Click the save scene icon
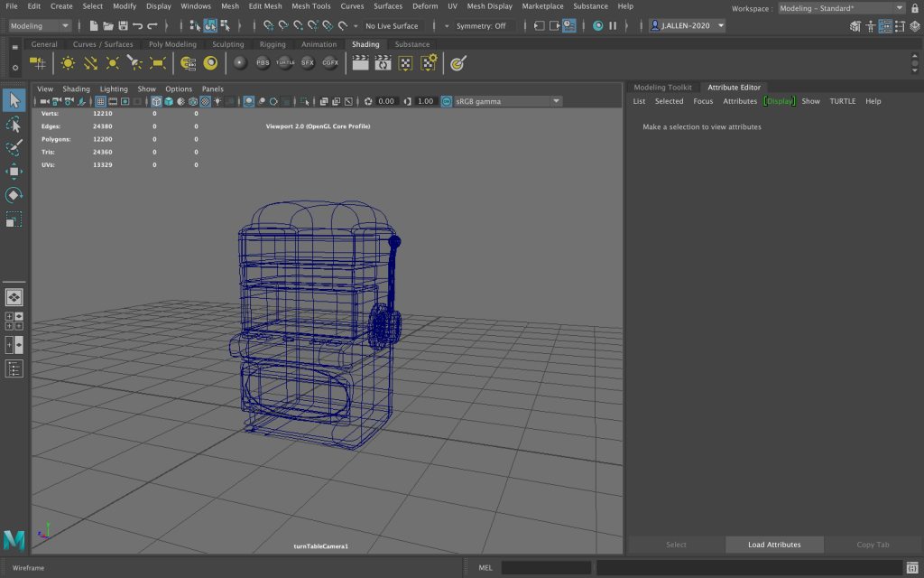The image size is (924, 578). 123,26
